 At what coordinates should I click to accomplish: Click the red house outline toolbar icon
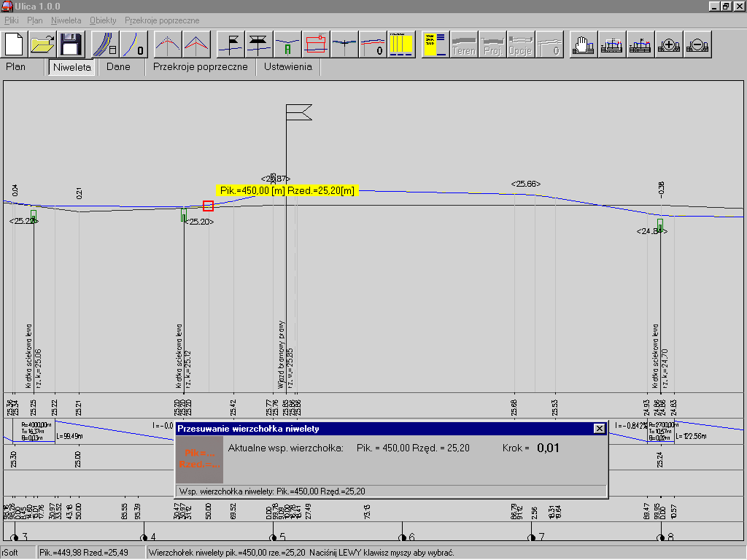pos(316,44)
